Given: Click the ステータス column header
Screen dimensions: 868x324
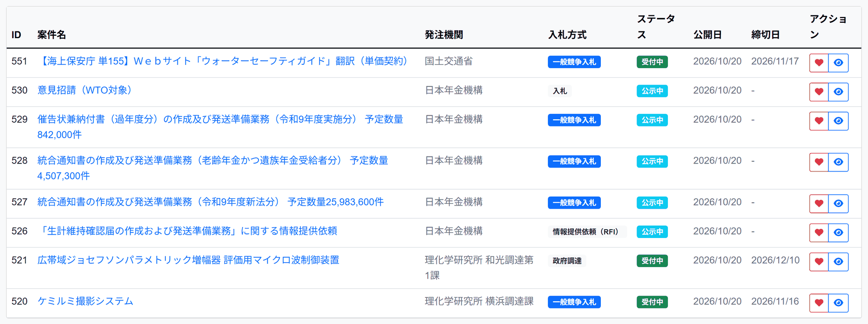Looking at the screenshot, I should (x=656, y=27).
